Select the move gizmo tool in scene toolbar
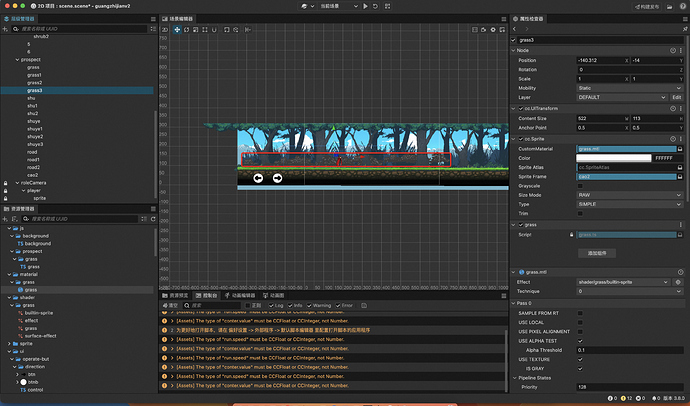Image resolution: width=690 pixels, height=406 pixels. (x=177, y=30)
